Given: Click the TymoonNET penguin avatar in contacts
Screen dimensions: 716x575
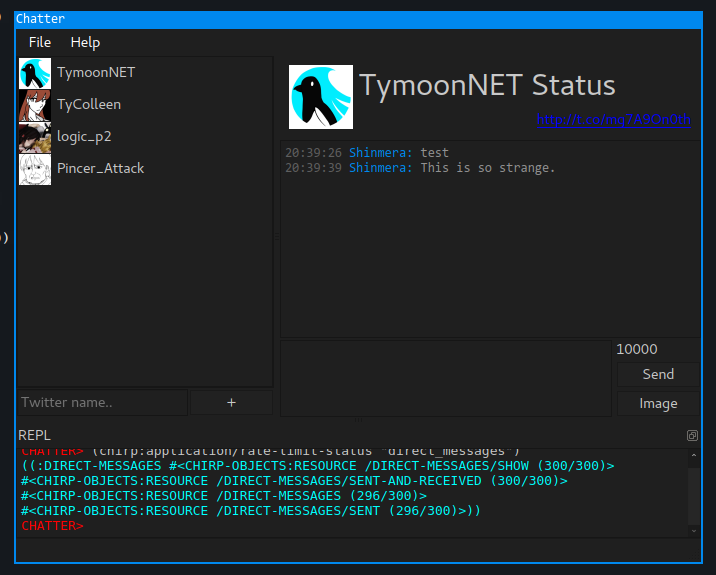Looking at the screenshot, I should point(35,73).
